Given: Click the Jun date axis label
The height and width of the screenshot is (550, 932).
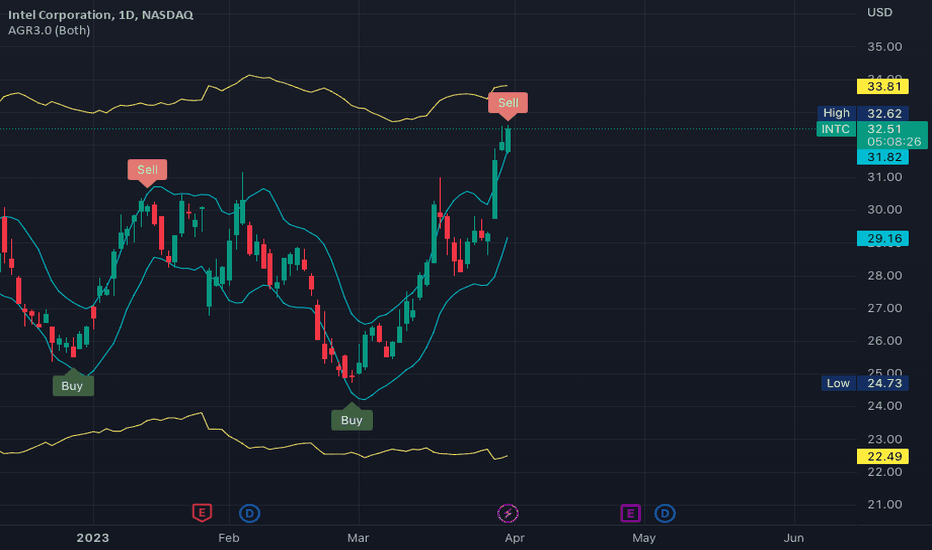Looking at the screenshot, I should tap(794, 538).
